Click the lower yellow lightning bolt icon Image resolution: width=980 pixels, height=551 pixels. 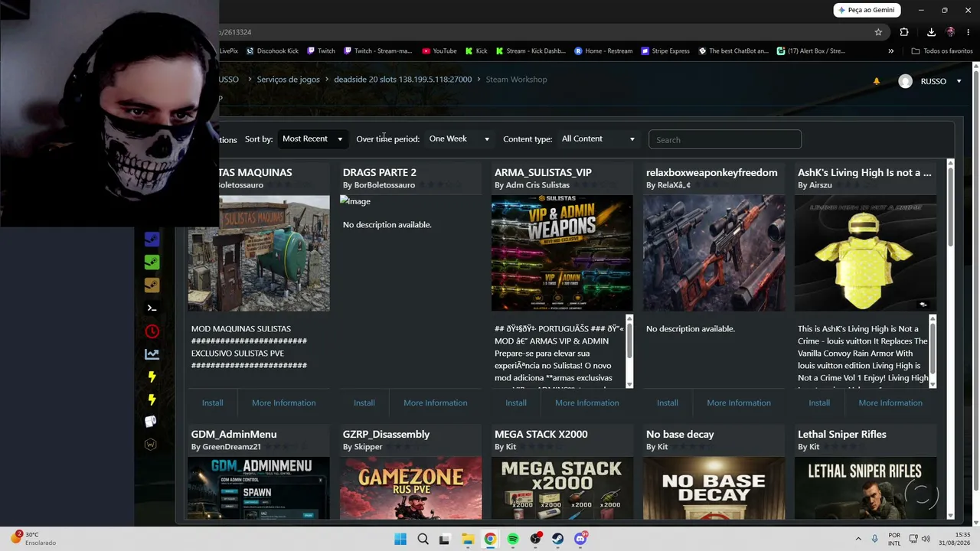(152, 399)
